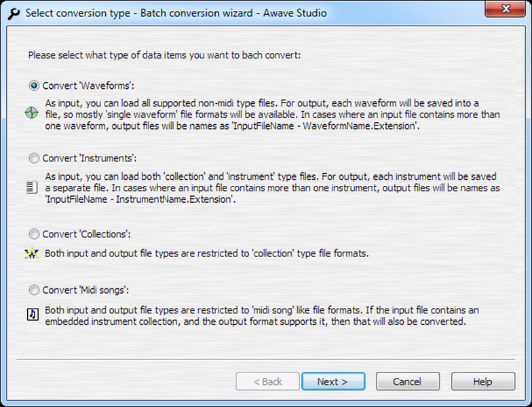The width and height of the screenshot is (532, 407).
Task: Click the Collections description text
Action: tap(206, 254)
